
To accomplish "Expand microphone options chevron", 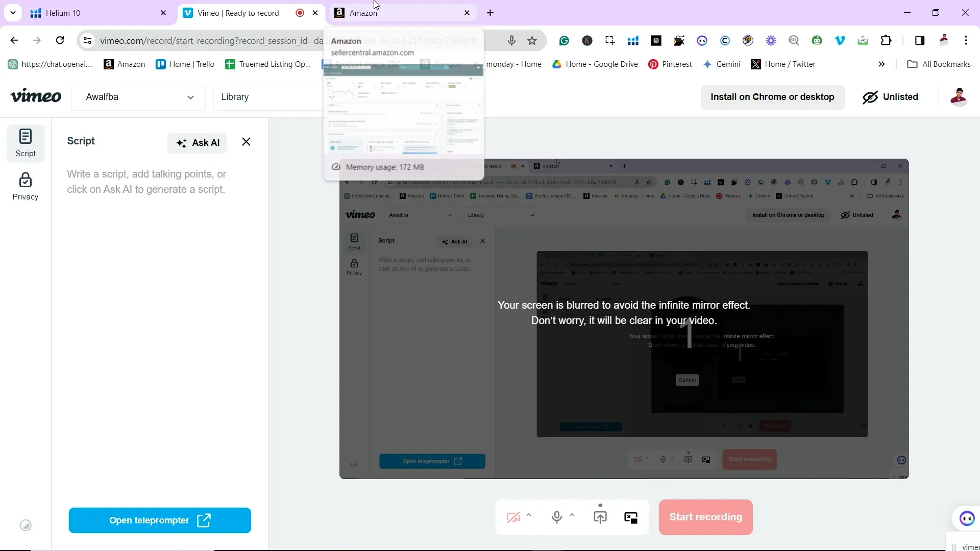I will 572,515.
